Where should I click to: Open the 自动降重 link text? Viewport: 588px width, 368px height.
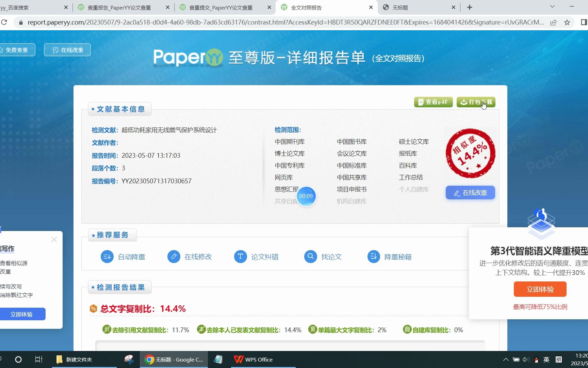[x=132, y=257]
